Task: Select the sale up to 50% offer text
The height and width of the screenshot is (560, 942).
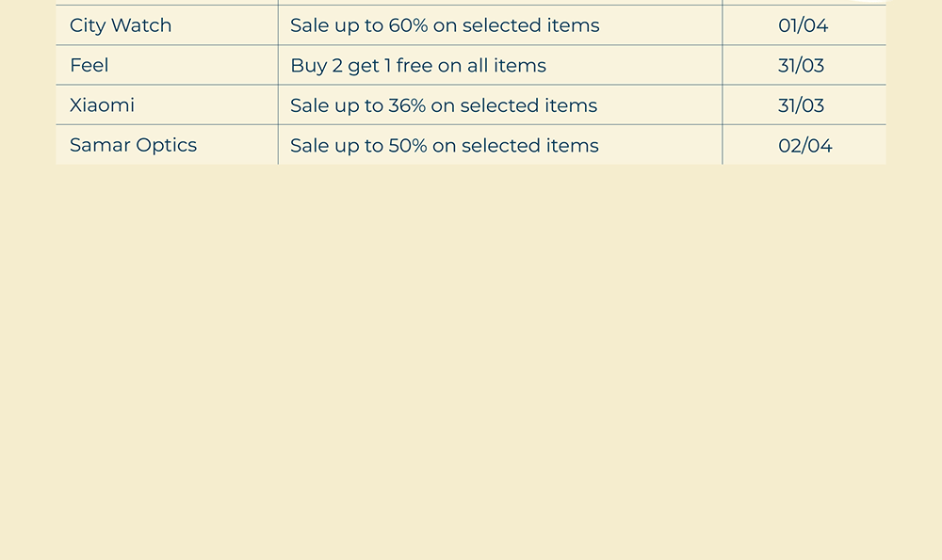Action: [445, 146]
